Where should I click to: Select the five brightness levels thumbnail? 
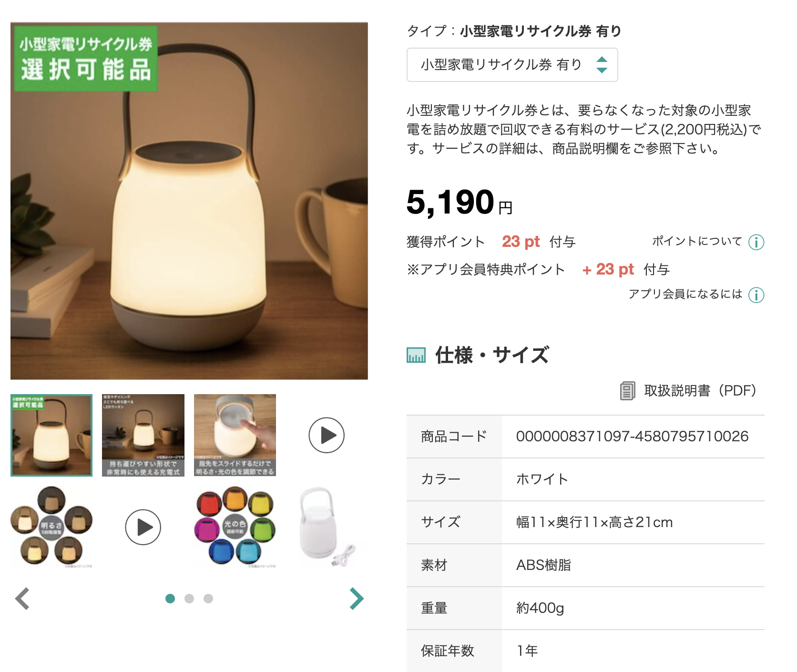51,527
